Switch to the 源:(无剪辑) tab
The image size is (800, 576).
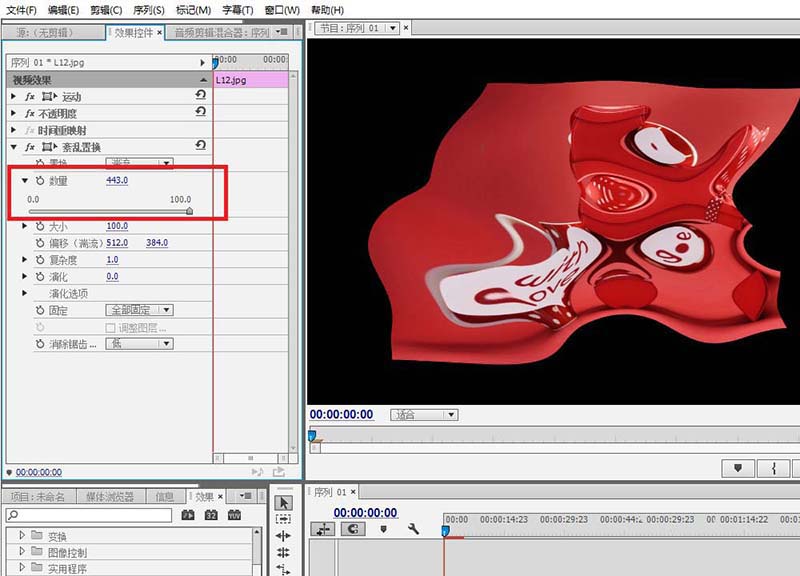(46, 33)
